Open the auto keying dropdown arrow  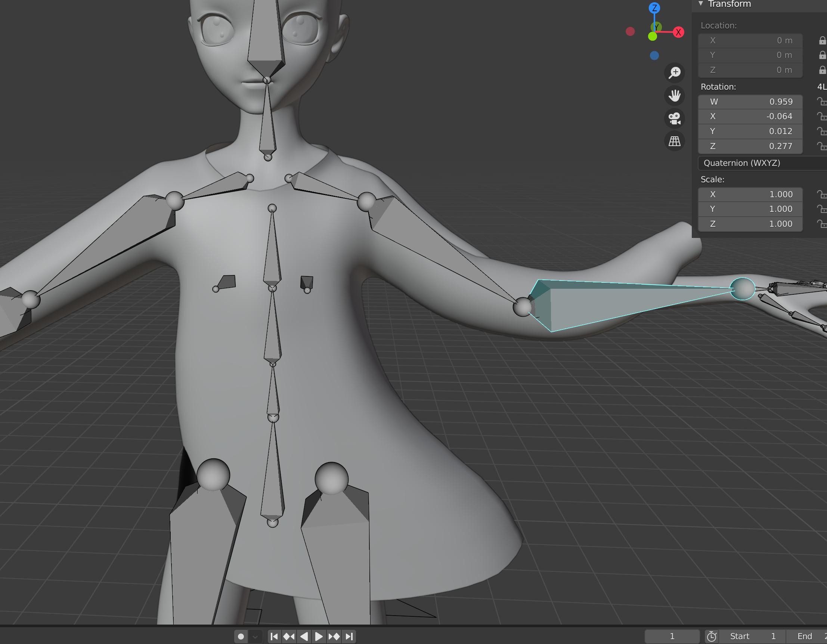[x=255, y=637]
